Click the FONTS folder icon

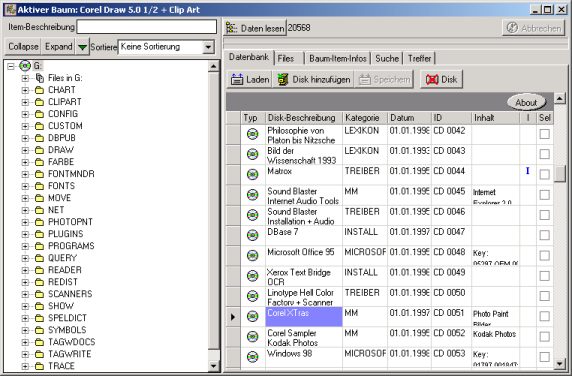pos(39,186)
